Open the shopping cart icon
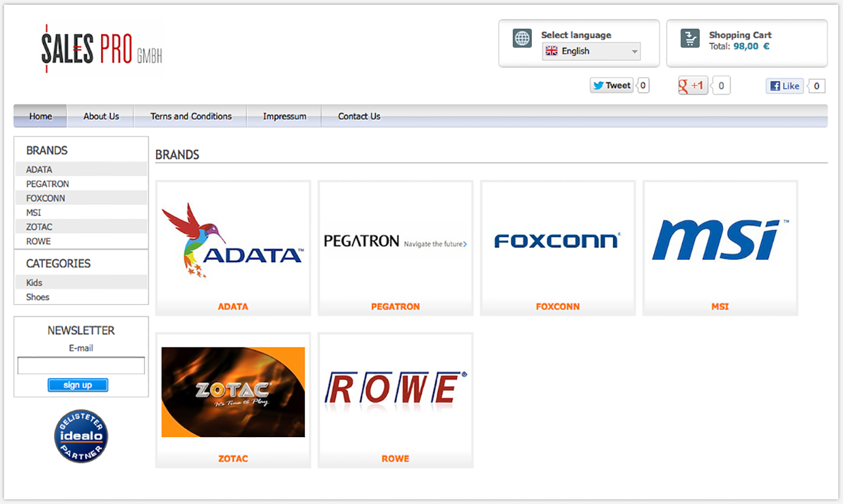Screen dimensions: 843x504 pos(690,38)
